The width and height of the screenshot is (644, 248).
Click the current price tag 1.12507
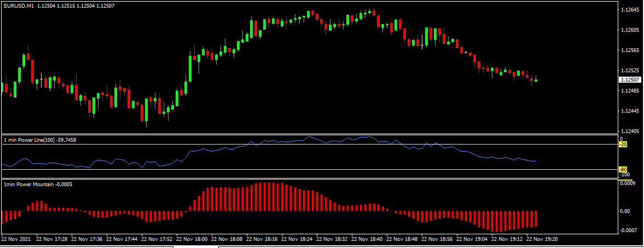click(x=630, y=80)
